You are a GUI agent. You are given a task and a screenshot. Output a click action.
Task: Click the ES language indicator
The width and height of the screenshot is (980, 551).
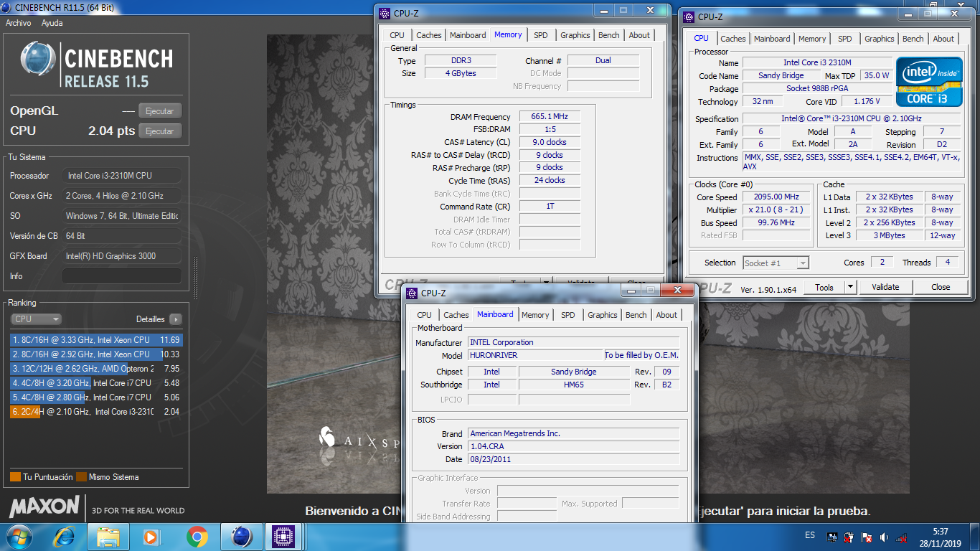coord(810,536)
